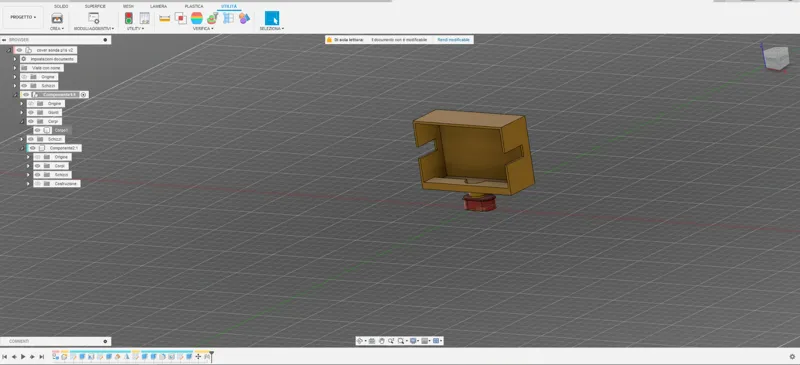Open timeline settings gear at bottom right
The height and width of the screenshot is (365, 800).
coord(792,357)
